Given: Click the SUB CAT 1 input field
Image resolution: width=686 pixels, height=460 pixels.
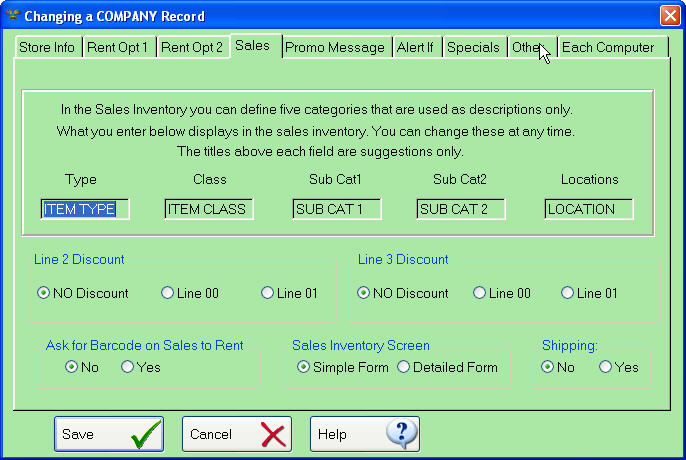Looking at the screenshot, I should (x=337, y=209).
